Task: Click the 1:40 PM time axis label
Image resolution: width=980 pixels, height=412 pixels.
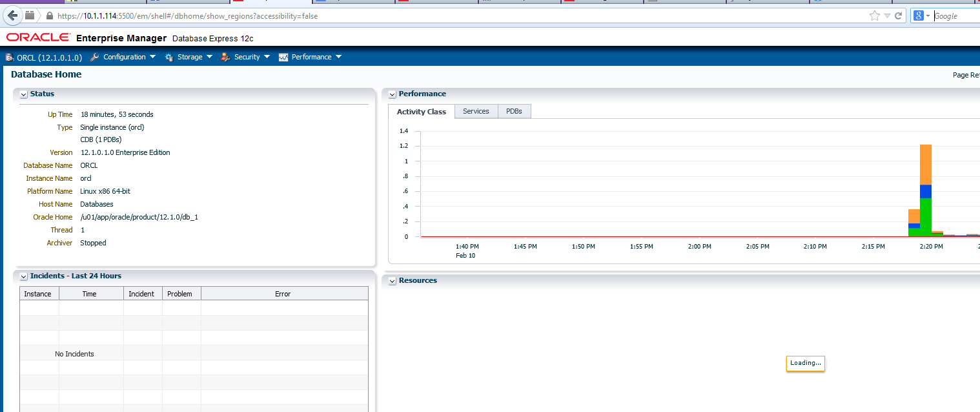Action: click(x=467, y=247)
